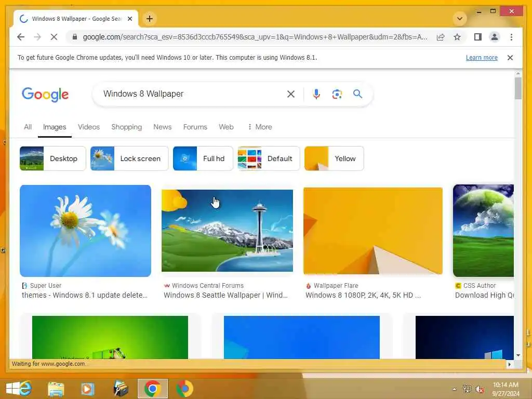This screenshot has height=399, width=532.
Task: Stop loading the page
Action: pos(54,37)
